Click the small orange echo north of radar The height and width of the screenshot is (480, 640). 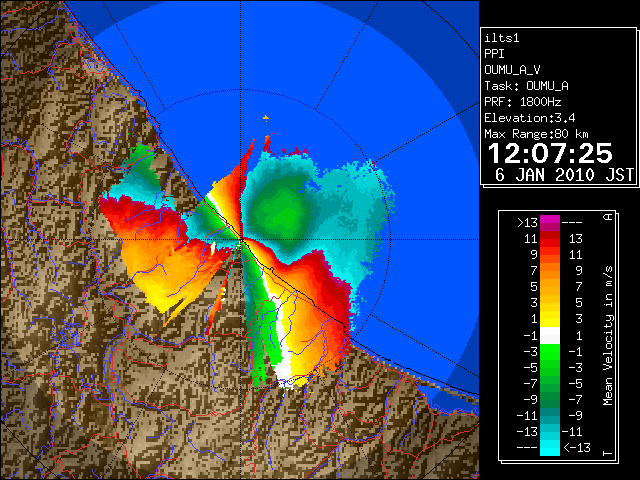(266, 118)
